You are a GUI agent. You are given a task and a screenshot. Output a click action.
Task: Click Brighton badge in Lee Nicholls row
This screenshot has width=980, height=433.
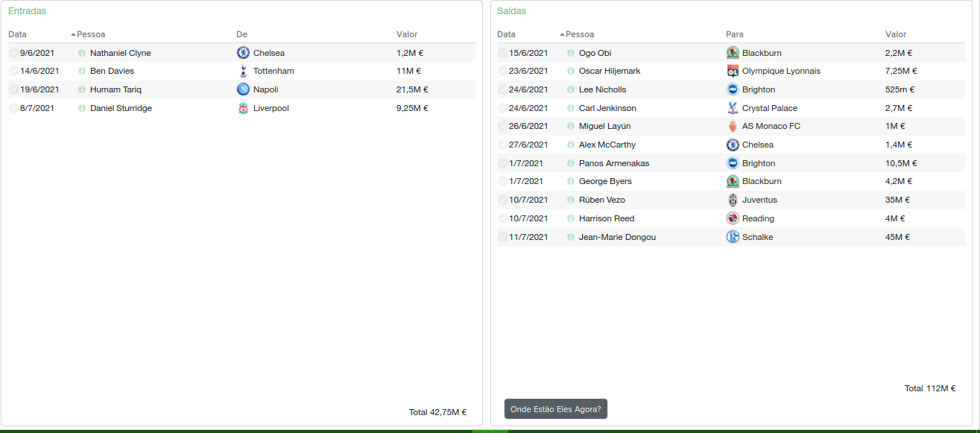click(x=733, y=89)
